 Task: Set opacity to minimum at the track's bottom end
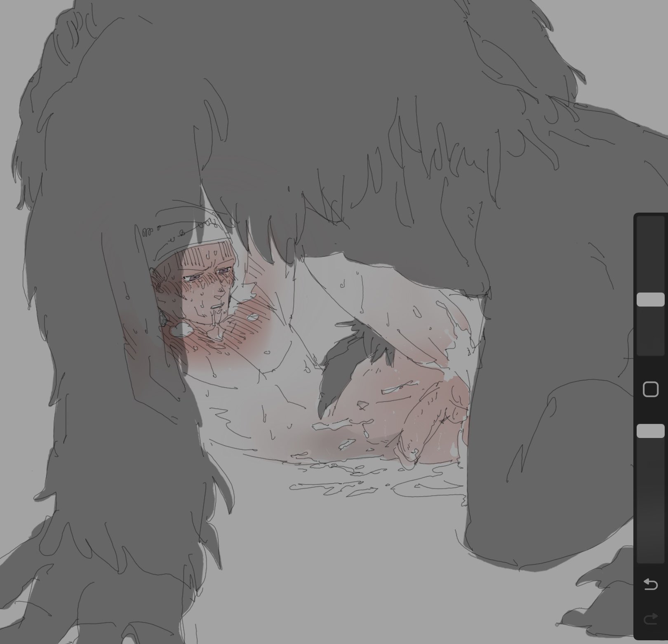(650, 560)
